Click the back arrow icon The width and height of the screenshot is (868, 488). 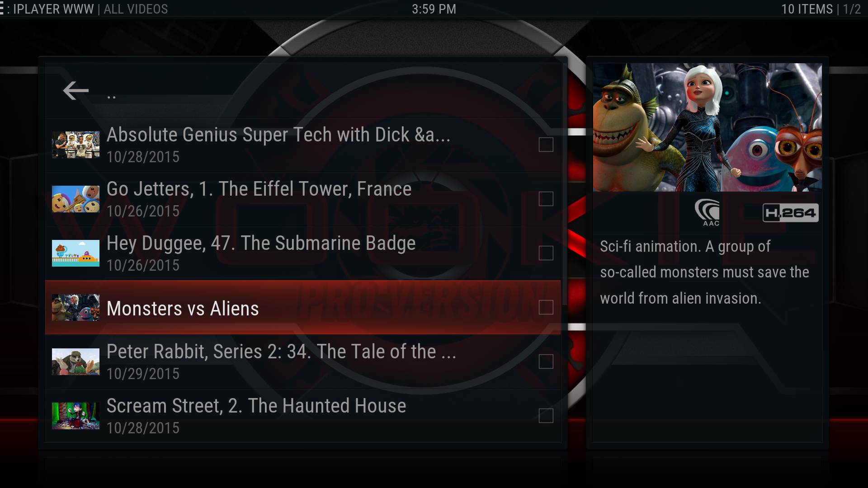(x=75, y=90)
